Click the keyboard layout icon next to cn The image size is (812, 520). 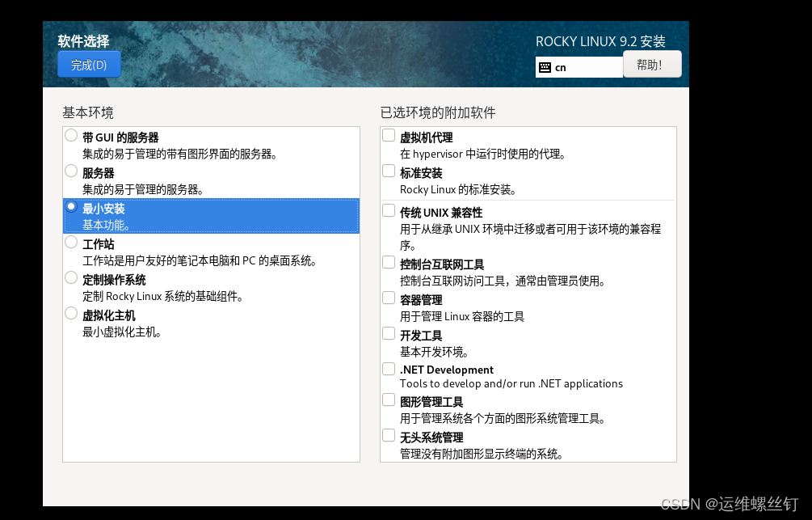coord(545,67)
